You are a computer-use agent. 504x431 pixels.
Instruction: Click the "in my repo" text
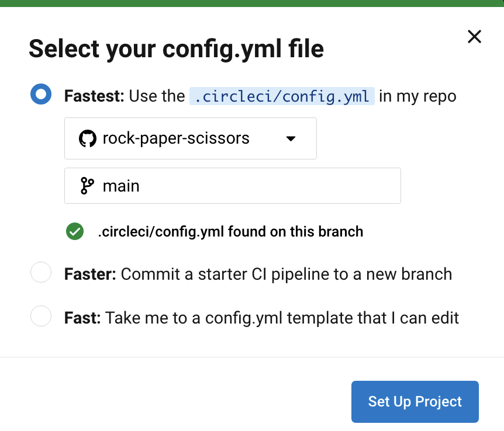(417, 96)
